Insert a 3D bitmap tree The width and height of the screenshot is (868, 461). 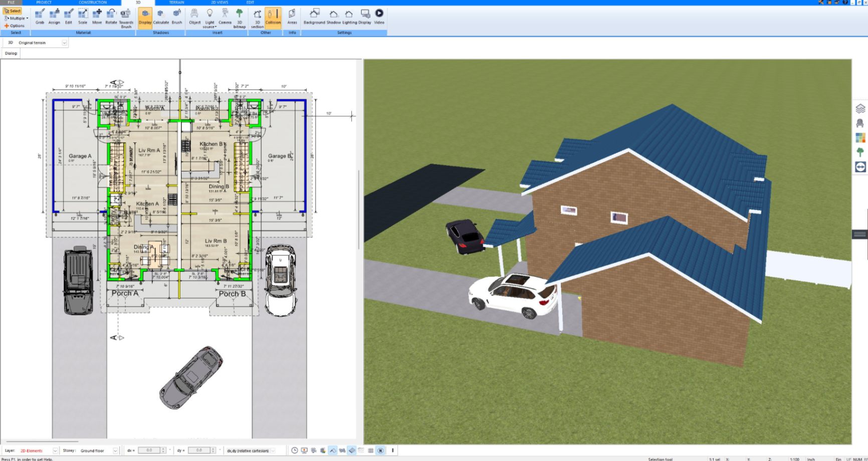(x=240, y=18)
